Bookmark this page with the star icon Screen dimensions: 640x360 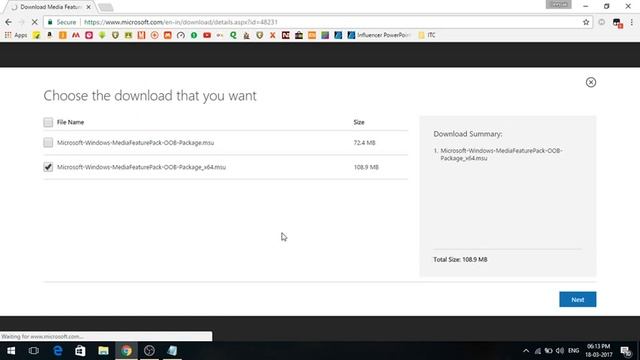(x=586, y=22)
